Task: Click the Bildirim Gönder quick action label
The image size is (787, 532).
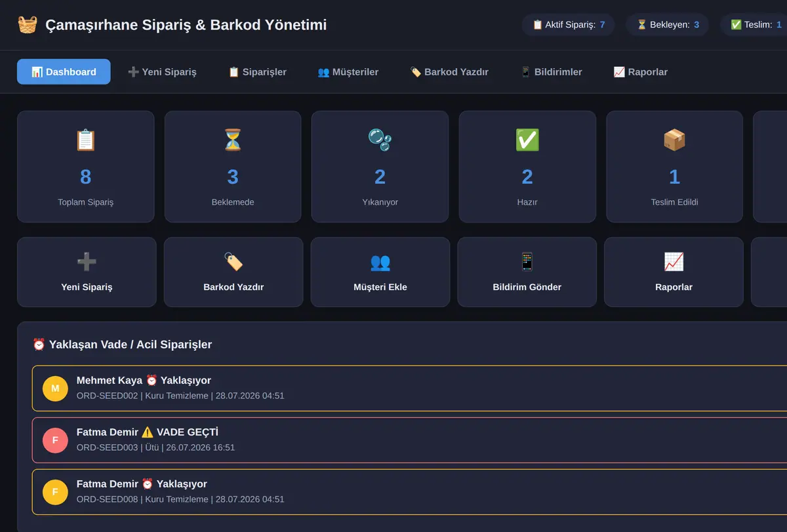Action: 527,287
